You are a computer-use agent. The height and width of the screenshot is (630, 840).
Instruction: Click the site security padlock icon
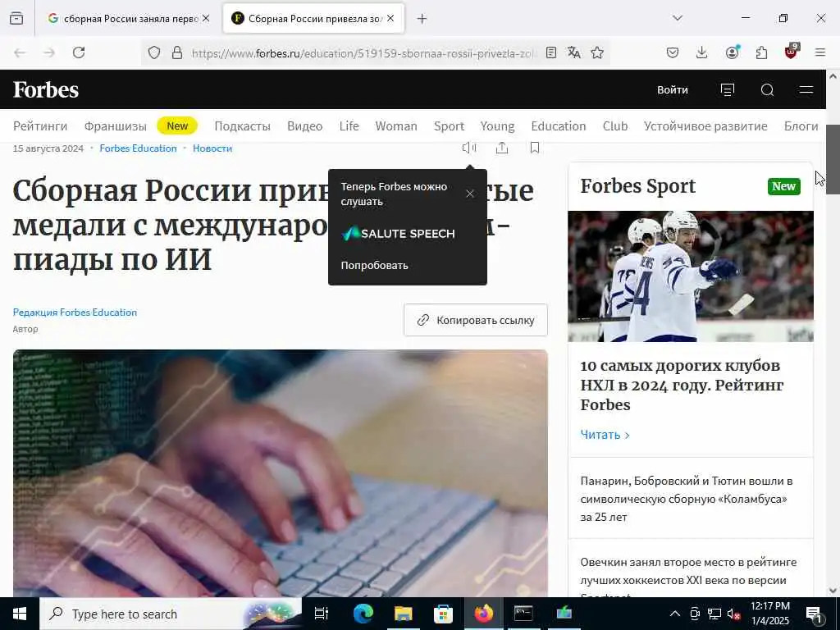coord(177,52)
